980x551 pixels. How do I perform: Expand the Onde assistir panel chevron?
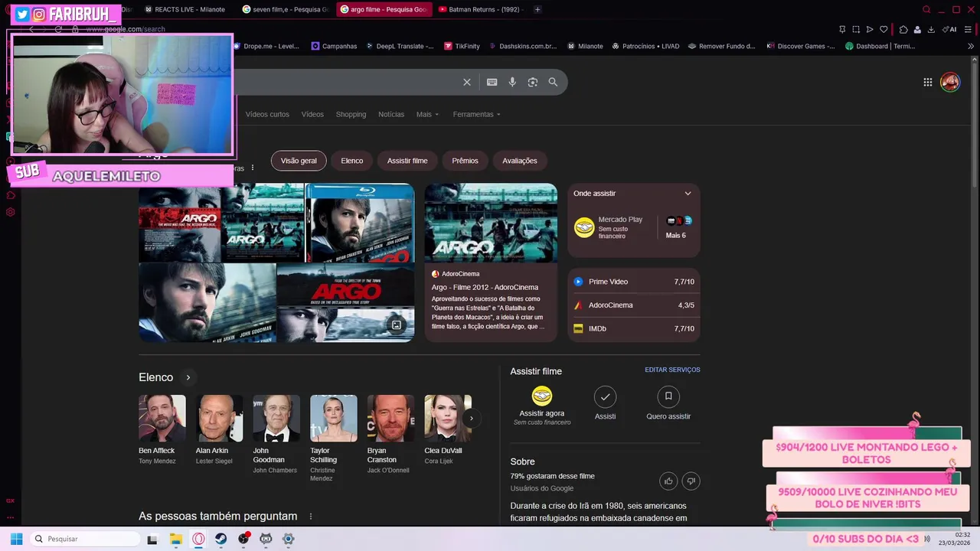688,194
